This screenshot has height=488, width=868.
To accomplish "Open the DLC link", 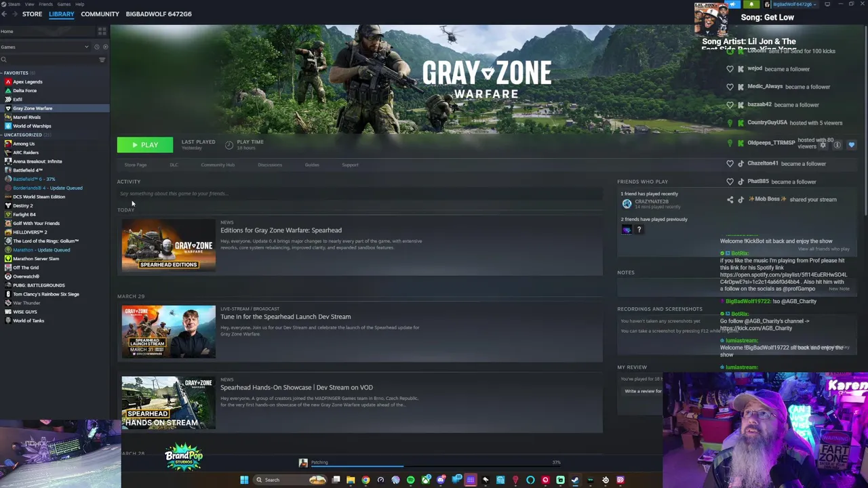I will [174, 165].
